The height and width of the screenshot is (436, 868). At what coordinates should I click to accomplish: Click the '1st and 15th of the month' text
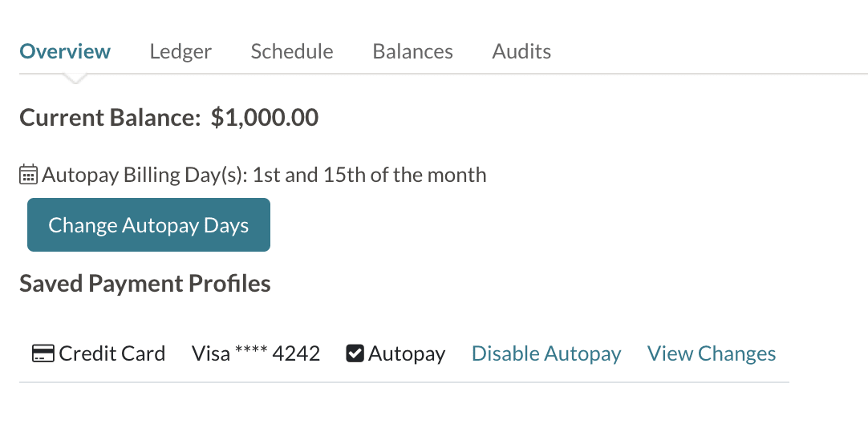click(x=369, y=175)
